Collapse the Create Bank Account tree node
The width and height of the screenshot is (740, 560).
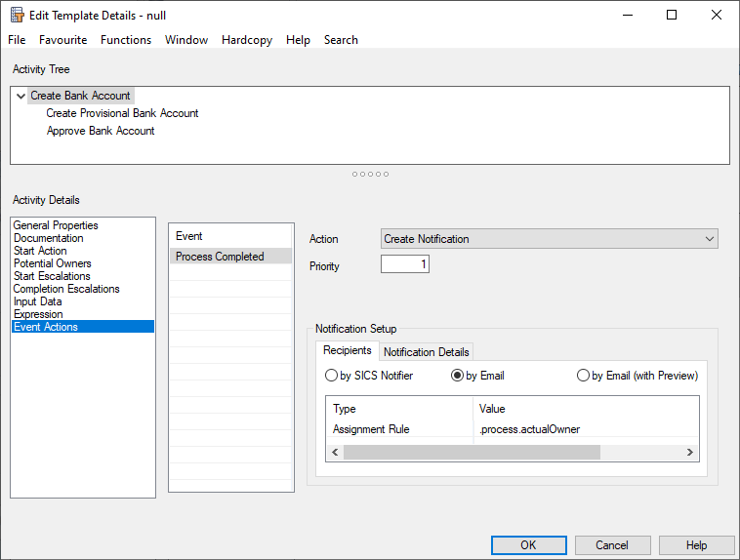point(21,96)
